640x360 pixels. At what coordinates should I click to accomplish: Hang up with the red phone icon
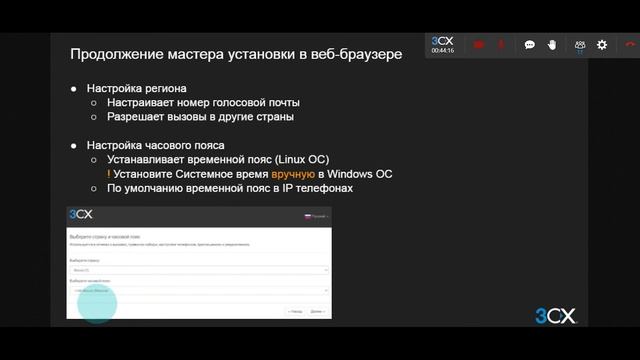[x=631, y=44]
